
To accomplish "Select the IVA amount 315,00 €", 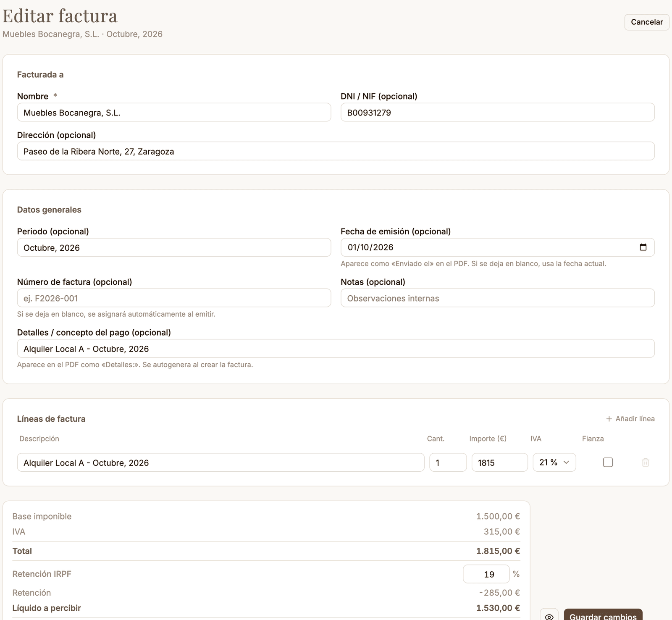I will (502, 531).
